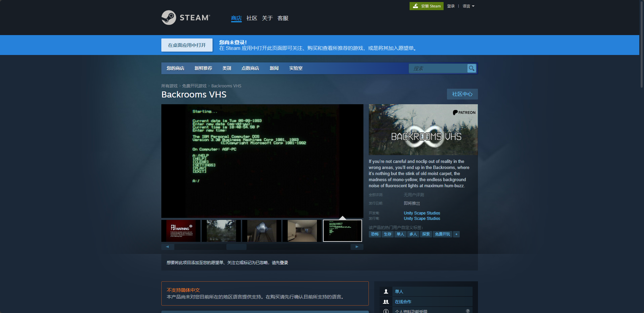The width and height of the screenshot is (644, 313).
Task: Click the thumbnail strip scrollbar handle
Action: point(236,247)
